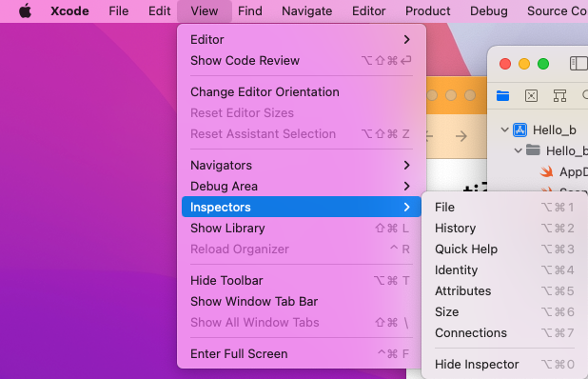Choose Hide Inspector
This screenshot has height=379, width=588.
pos(504,365)
